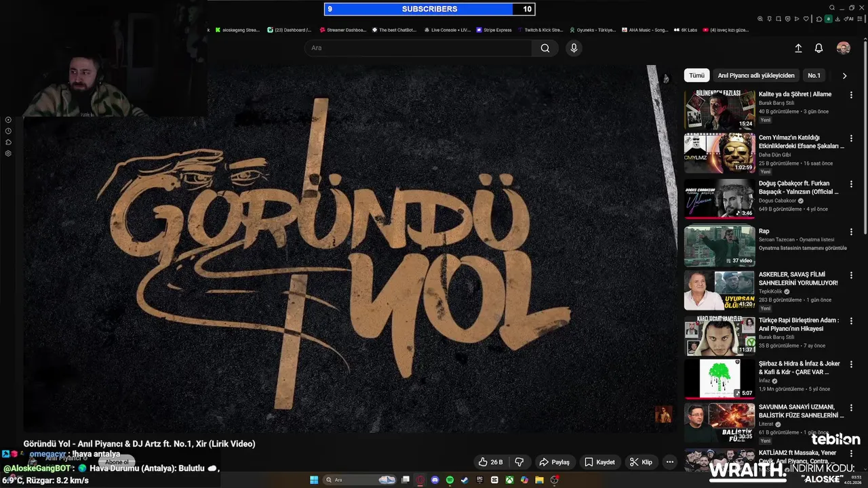This screenshot has height=488, width=868.
Task: Select the 'Tümü' filter chip
Action: click(697, 75)
